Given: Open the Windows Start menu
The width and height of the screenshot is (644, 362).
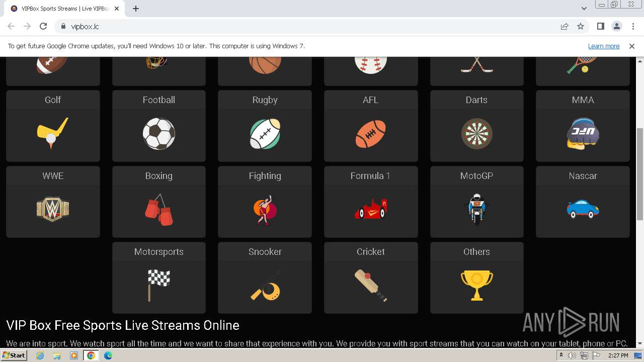Looking at the screenshot, I should click(14, 355).
